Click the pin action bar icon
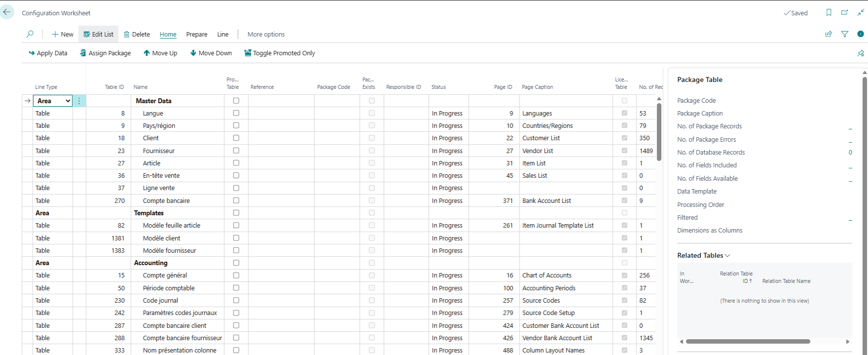The image size is (868, 355). tap(861, 53)
